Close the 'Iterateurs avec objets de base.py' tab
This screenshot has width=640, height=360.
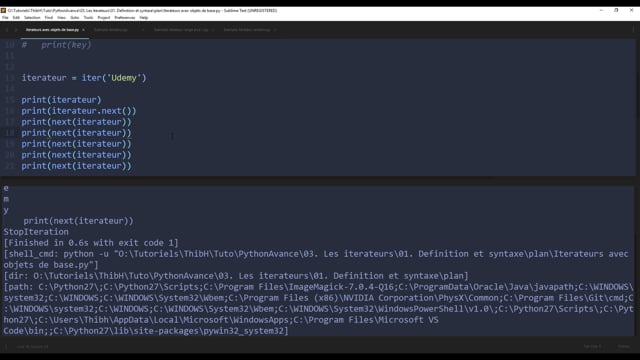coord(84,30)
